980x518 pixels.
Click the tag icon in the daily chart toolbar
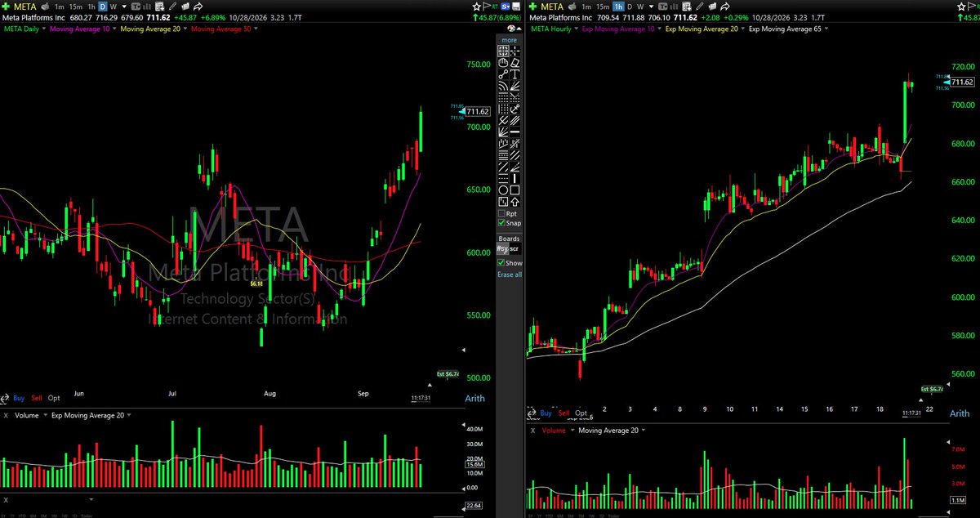coord(185,7)
